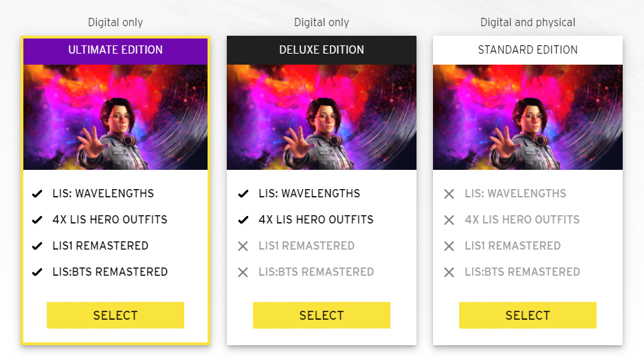Open the Ultimate Edition artwork image
This screenshot has height=361, width=644.
click(115, 117)
